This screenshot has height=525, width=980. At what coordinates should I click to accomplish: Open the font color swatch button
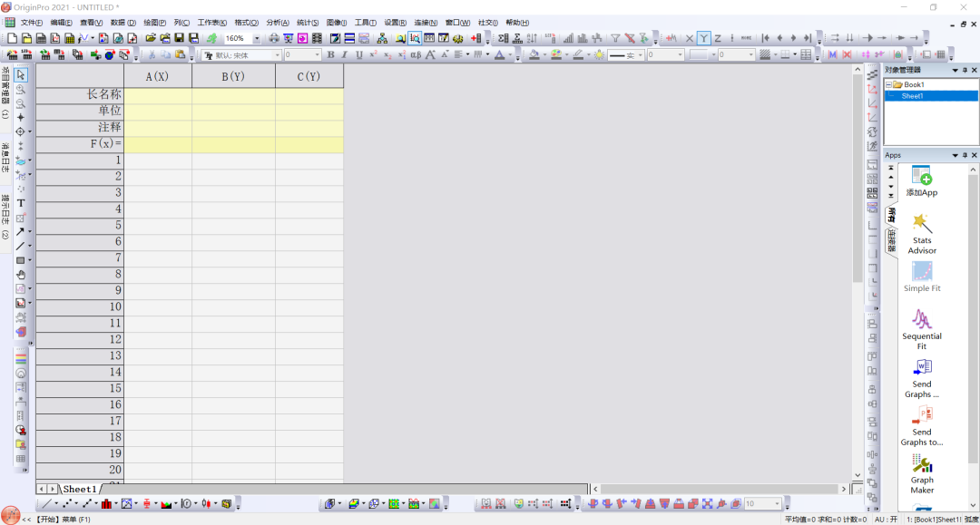[x=499, y=55]
